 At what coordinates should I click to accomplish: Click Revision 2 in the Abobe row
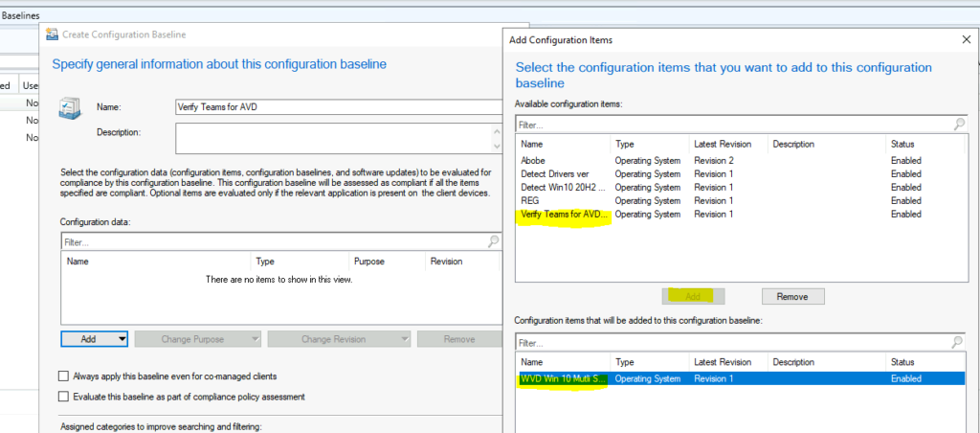(713, 160)
